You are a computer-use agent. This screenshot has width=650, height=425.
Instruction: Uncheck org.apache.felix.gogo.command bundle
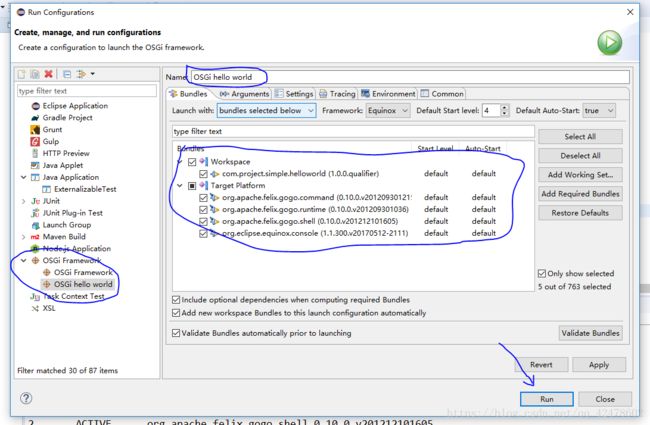(203, 197)
